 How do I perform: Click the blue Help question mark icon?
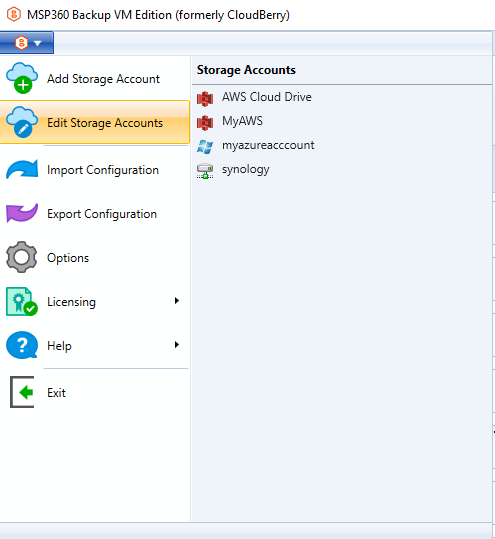22,345
